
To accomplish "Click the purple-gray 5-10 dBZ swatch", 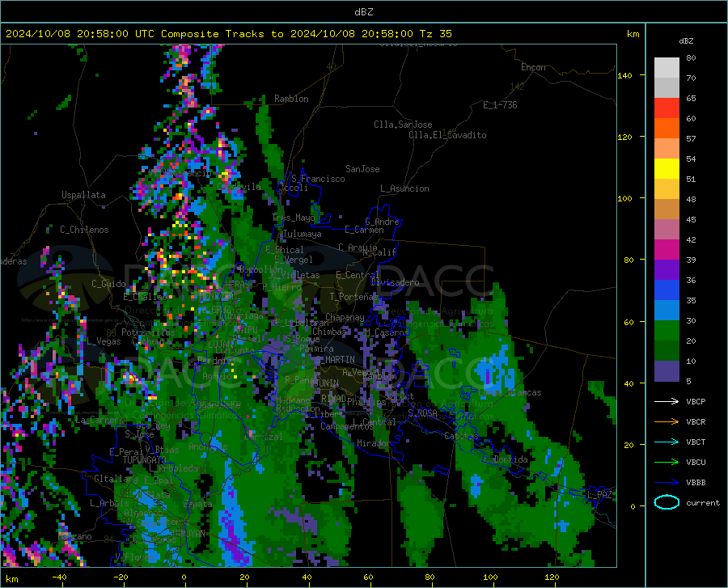I will tap(667, 370).
